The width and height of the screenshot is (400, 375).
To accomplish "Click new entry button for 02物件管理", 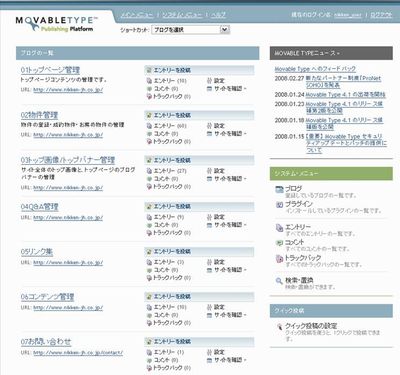I will (199, 115).
